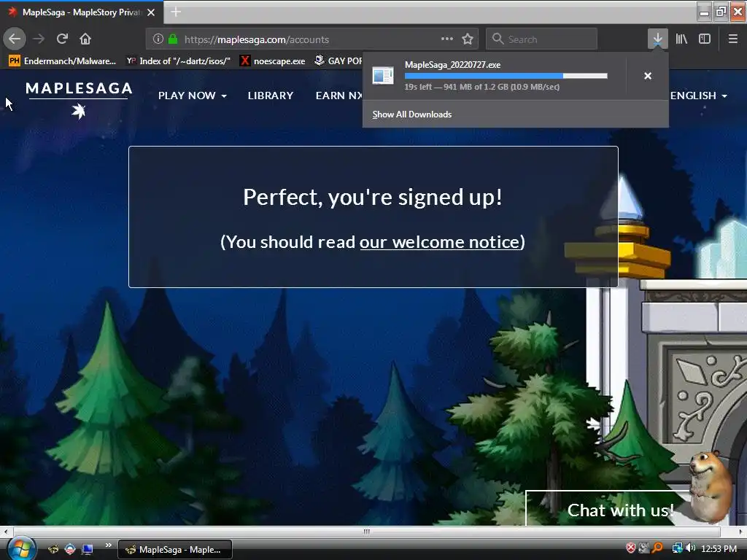The image size is (747, 560).
Task: Open the Index of /~dartz/isos/ bookmark
Action: coord(178,61)
